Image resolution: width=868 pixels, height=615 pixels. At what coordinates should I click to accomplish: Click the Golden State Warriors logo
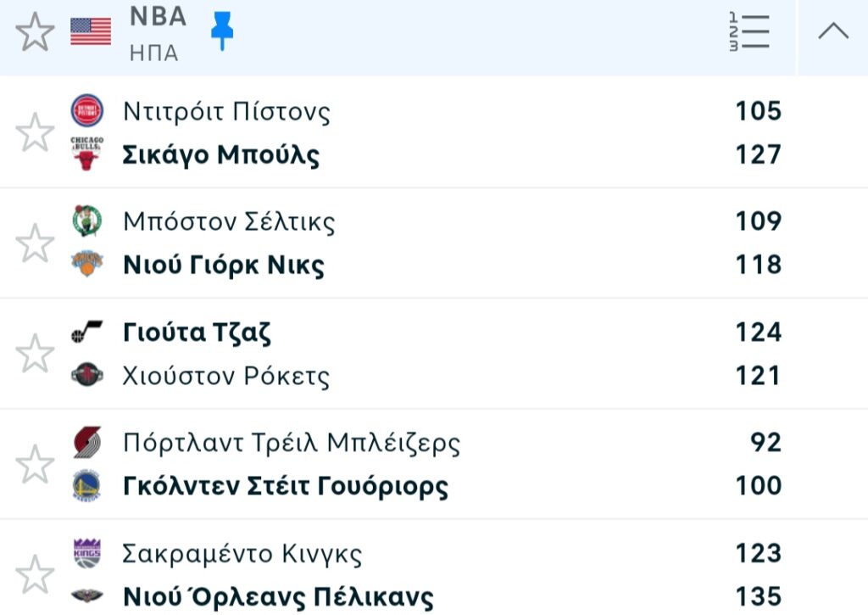pyautogui.click(x=87, y=485)
